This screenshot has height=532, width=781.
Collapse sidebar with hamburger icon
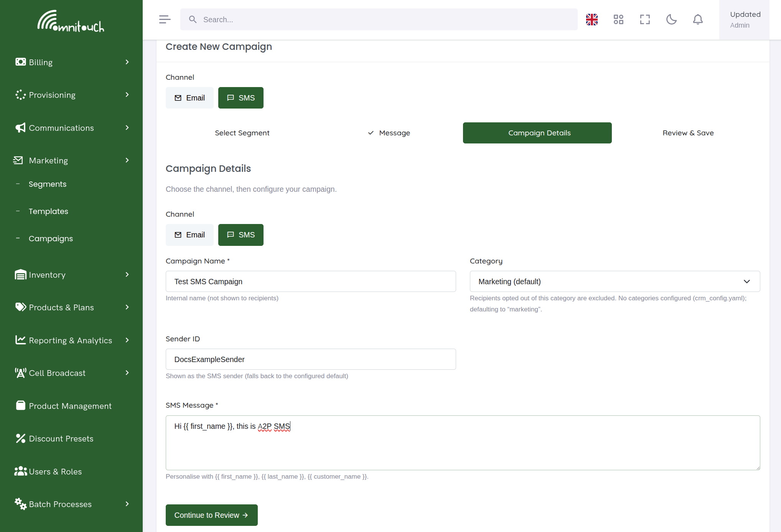pyautogui.click(x=165, y=20)
